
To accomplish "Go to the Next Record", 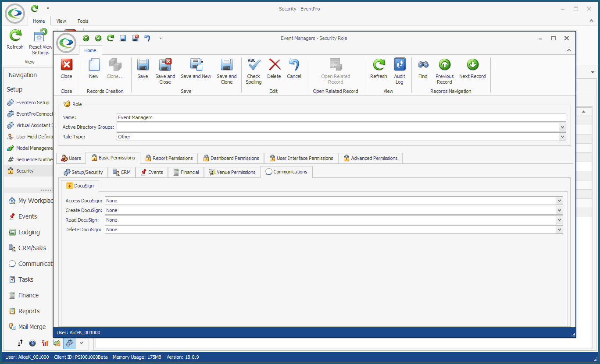I will pos(472,69).
